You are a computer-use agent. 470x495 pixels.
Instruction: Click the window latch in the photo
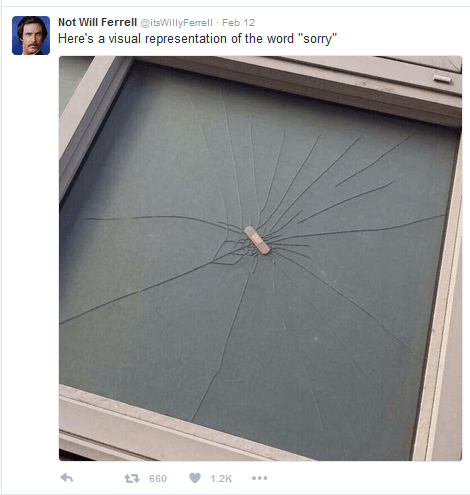tap(442, 79)
